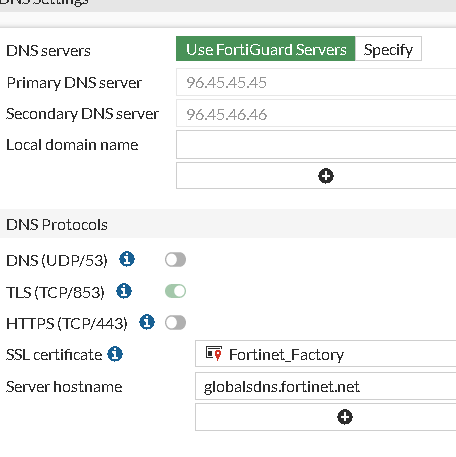The image size is (456, 457).
Task: Disable the TLS (TCP/853) toggle
Action: 175,291
